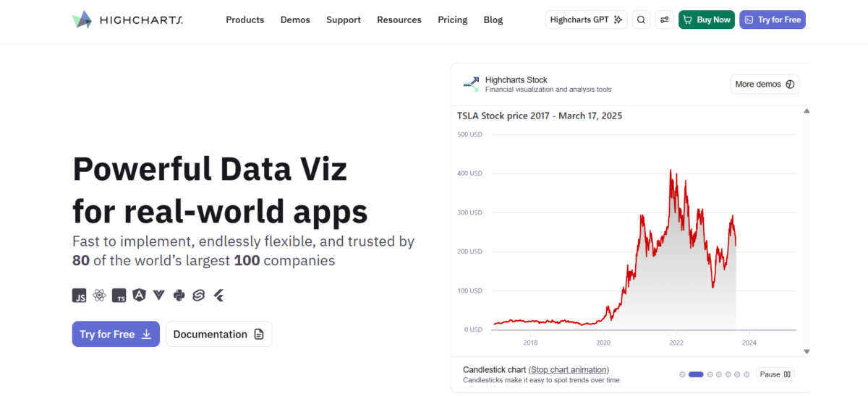Click the Highcharts logo

[128, 20]
